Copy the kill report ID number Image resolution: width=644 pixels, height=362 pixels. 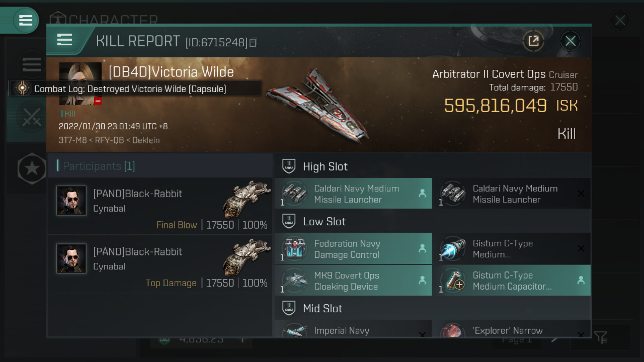[254, 42]
